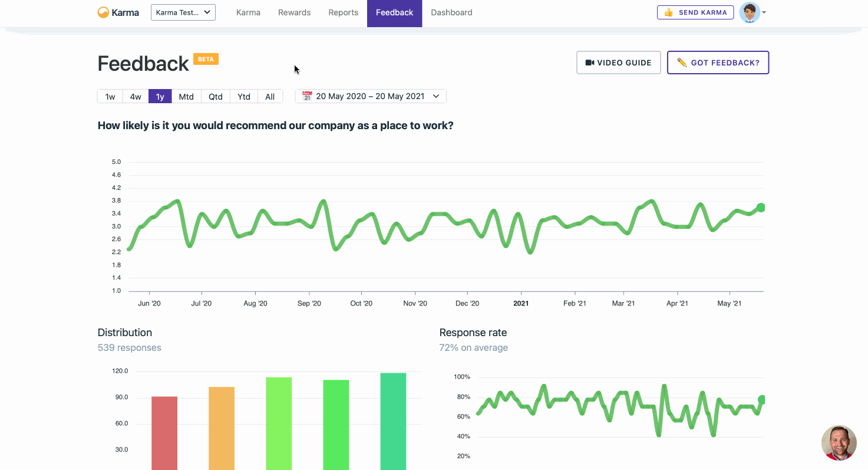The width and height of the screenshot is (868, 470).
Task: Click the red bar in Distribution chart
Action: 164,433
